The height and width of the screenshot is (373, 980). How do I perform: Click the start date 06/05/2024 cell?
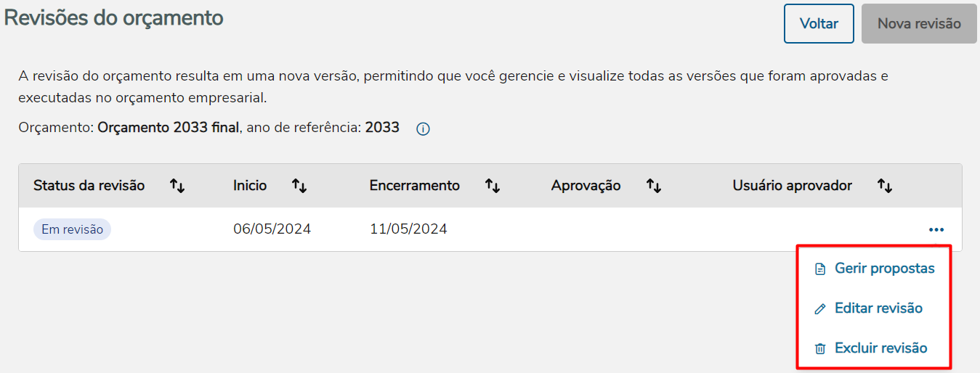[x=272, y=229]
